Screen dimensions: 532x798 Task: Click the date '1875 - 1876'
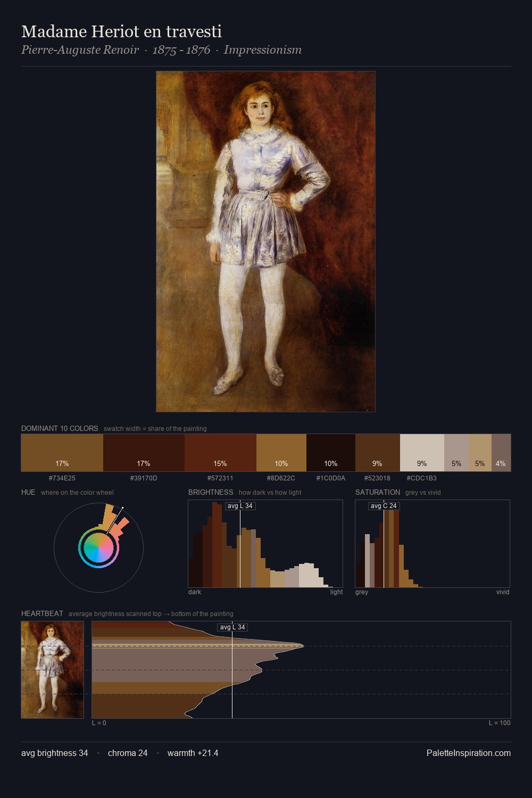pyautogui.click(x=181, y=50)
